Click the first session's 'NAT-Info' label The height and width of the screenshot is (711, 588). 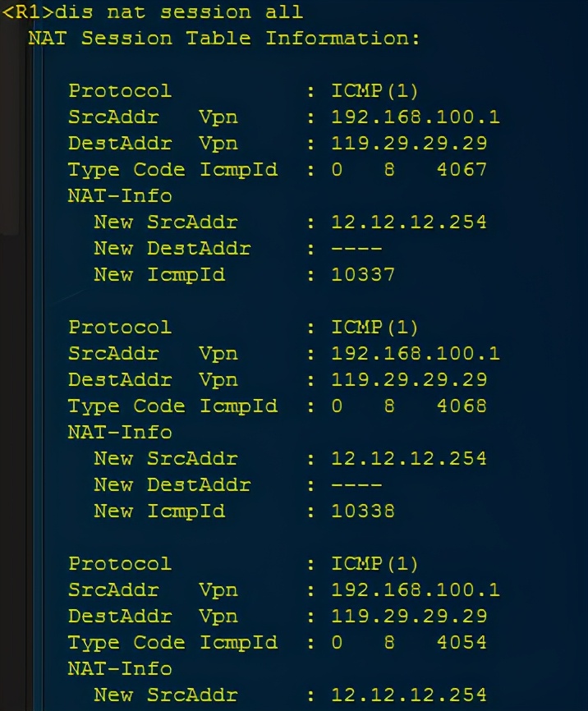[x=120, y=196]
